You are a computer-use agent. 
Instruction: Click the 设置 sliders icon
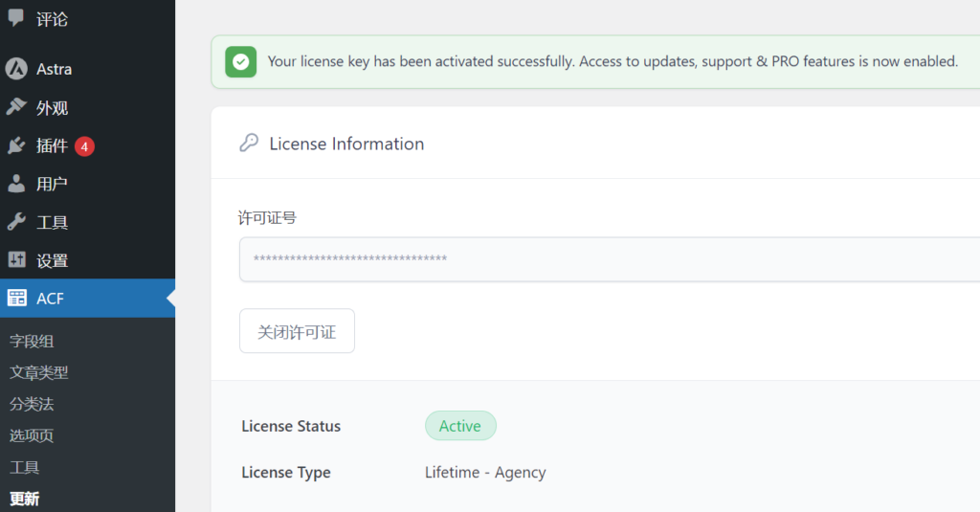pos(16,260)
